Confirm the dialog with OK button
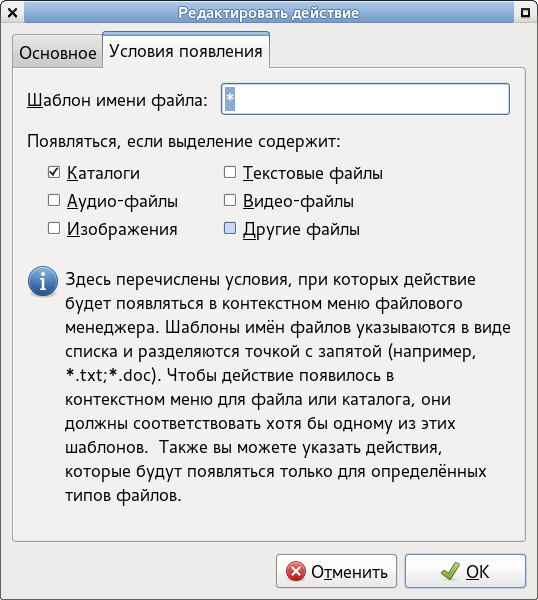This screenshot has width=538, height=600. click(465, 571)
